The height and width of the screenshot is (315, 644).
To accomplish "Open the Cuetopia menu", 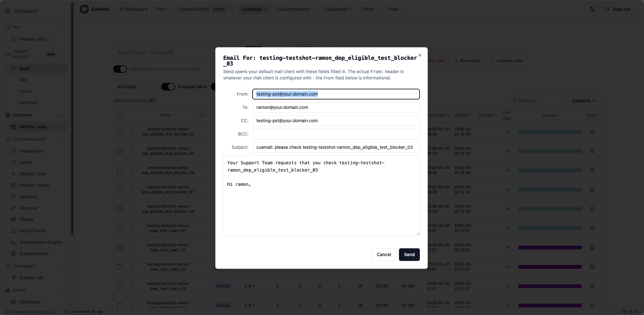I will click(255, 9).
